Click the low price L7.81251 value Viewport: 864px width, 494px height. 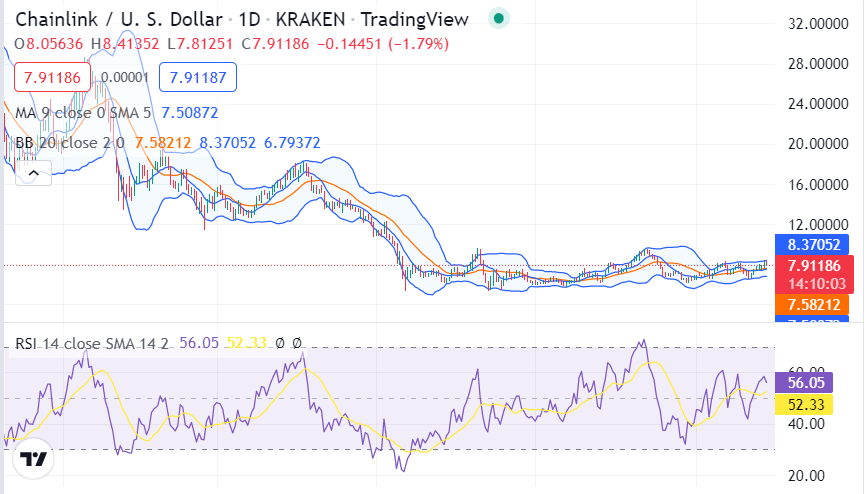point(201,44)
